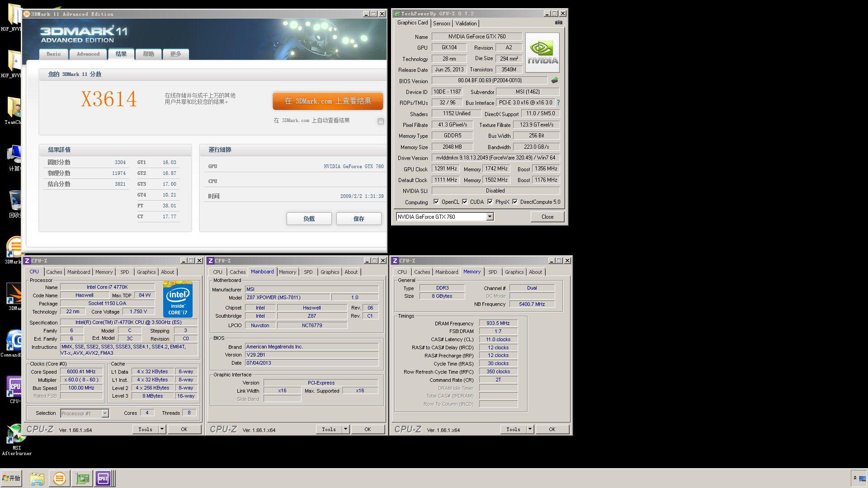Image resolution: width=868 pixels, height=488 pixels.
Task: Click the bus interface question mark icon
Action: tap(558, 103)
